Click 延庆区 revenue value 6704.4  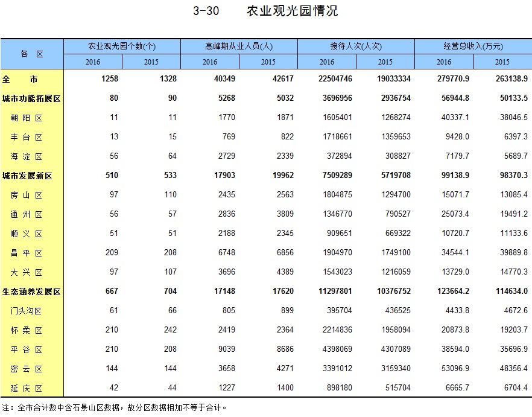tap(516, 388)
